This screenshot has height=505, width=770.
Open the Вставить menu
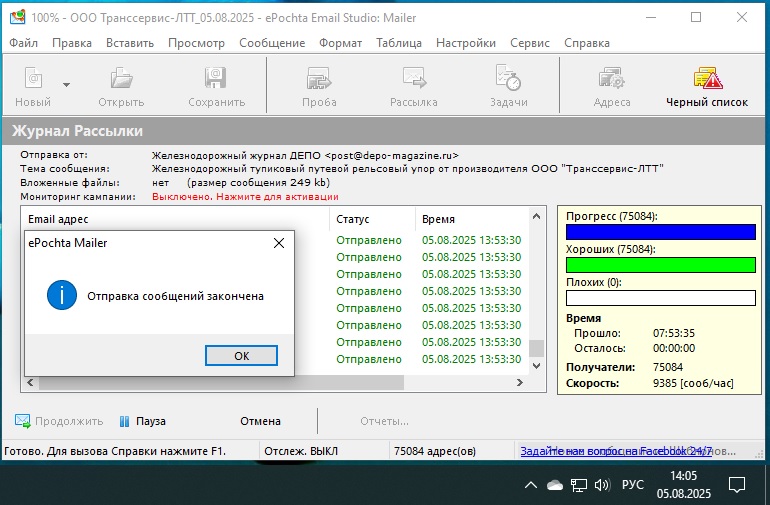(130, 43)
